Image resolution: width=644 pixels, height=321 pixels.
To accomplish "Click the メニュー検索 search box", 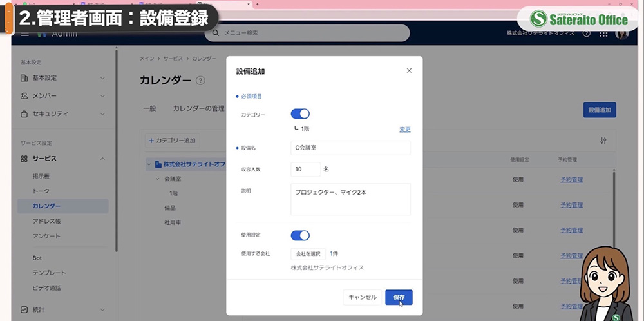I will pos(307,33).
